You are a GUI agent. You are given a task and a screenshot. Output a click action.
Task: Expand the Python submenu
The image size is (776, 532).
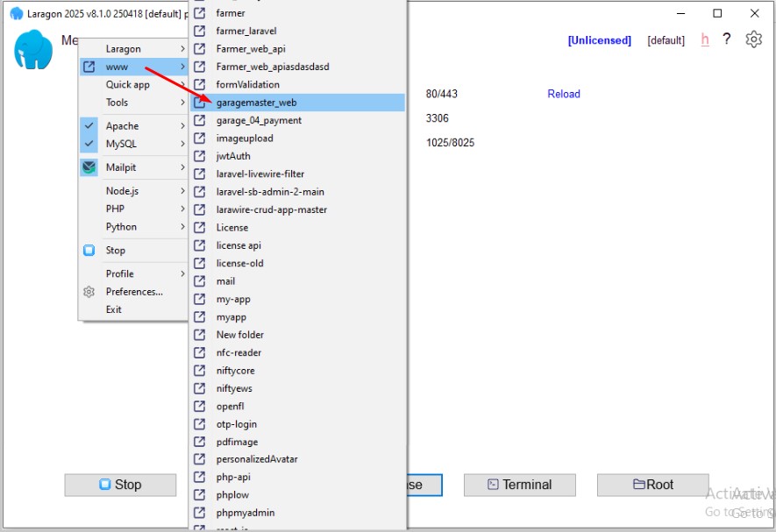[133, 227]
